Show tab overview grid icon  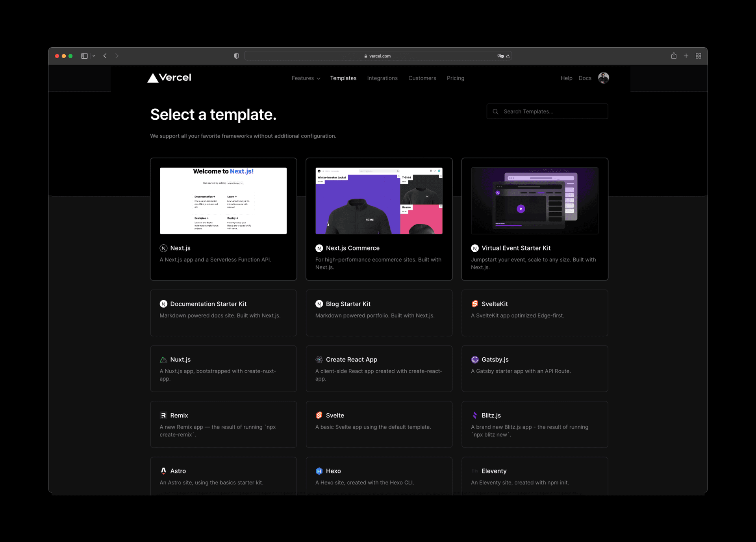(699, 56)
